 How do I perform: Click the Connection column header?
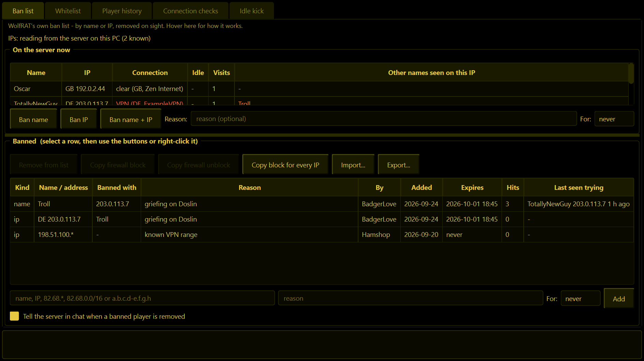coord(150,73)
